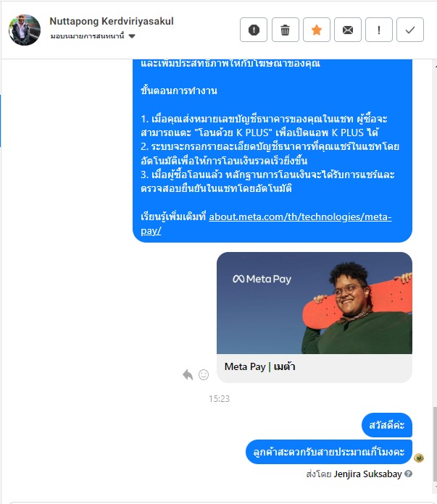Open the Meta Pay | เมต้า card title
Image resolution: width=437 pixels, height=504 pixels.
point(260,366)
